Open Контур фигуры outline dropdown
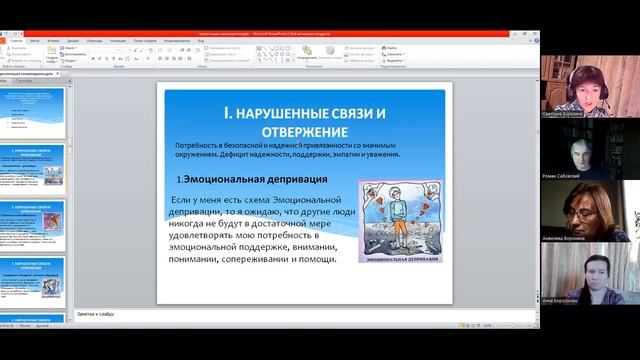 tap(359, 54)
